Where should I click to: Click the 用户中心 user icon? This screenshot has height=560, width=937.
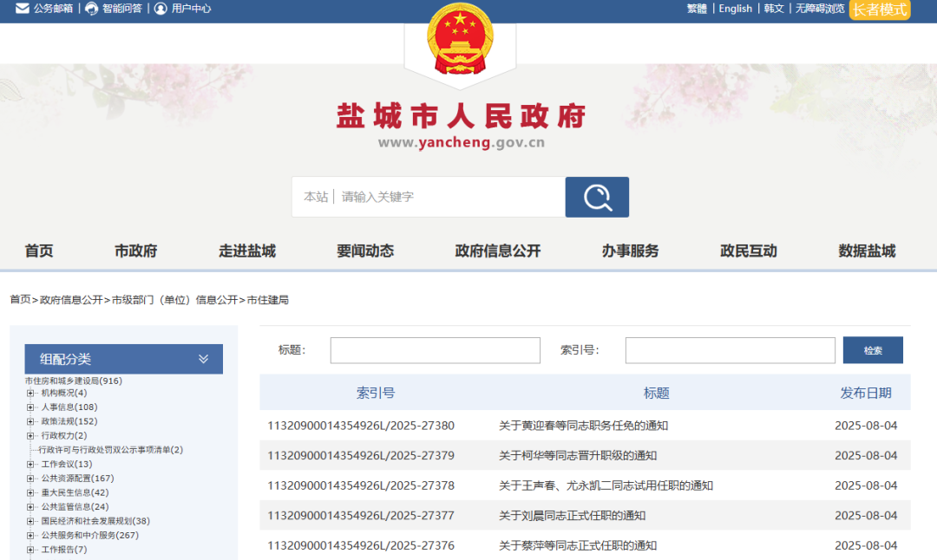coord(161,9)
